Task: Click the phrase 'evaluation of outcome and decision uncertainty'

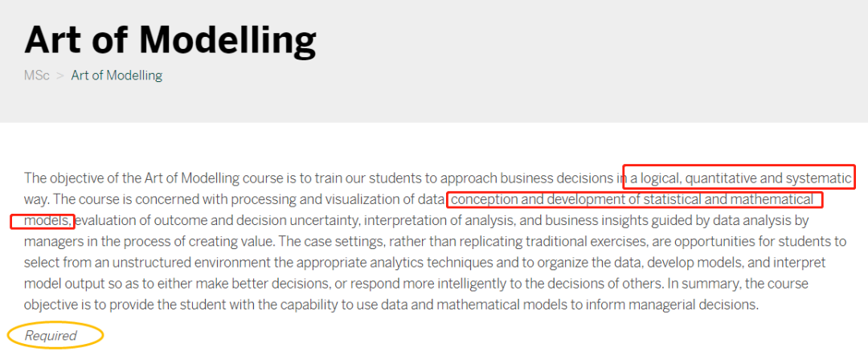Action: tap(216, 221)
